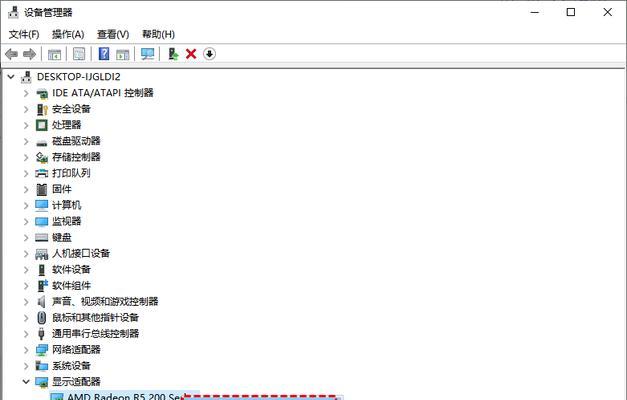Select the 打印队列 label
627x400 pixels.
coord(71,173)
